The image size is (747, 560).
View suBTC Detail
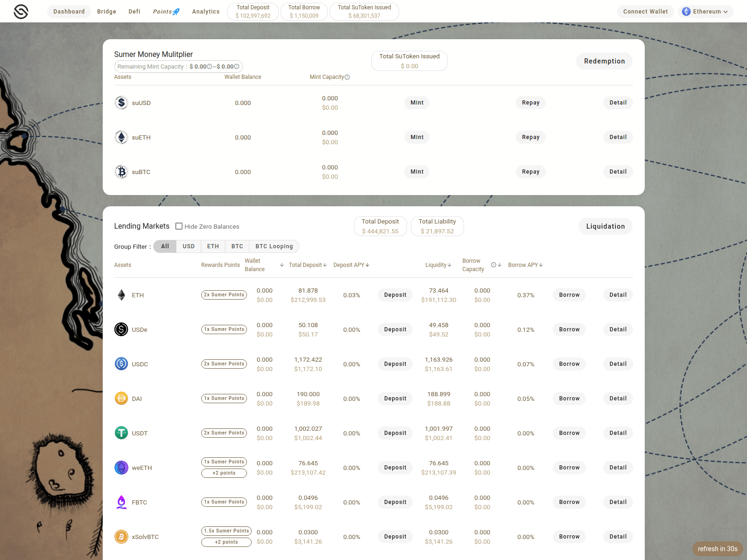[x=618, y=172]
